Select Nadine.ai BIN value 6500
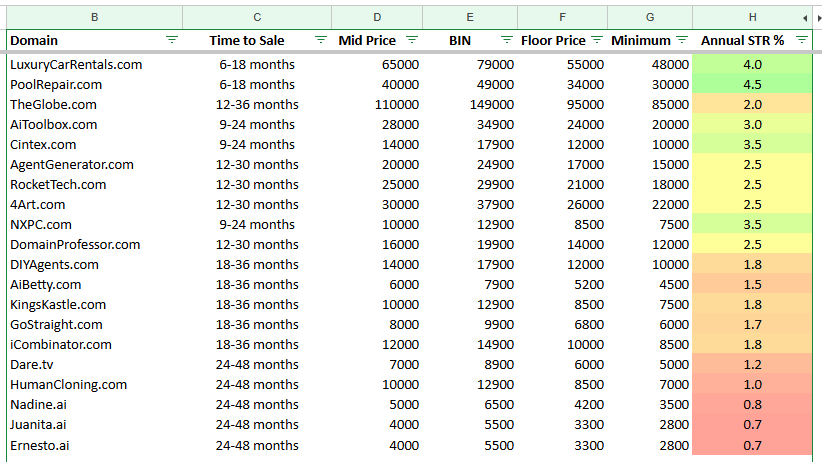The width and height of the screenshot is (822, 462). tap(470, 404)
